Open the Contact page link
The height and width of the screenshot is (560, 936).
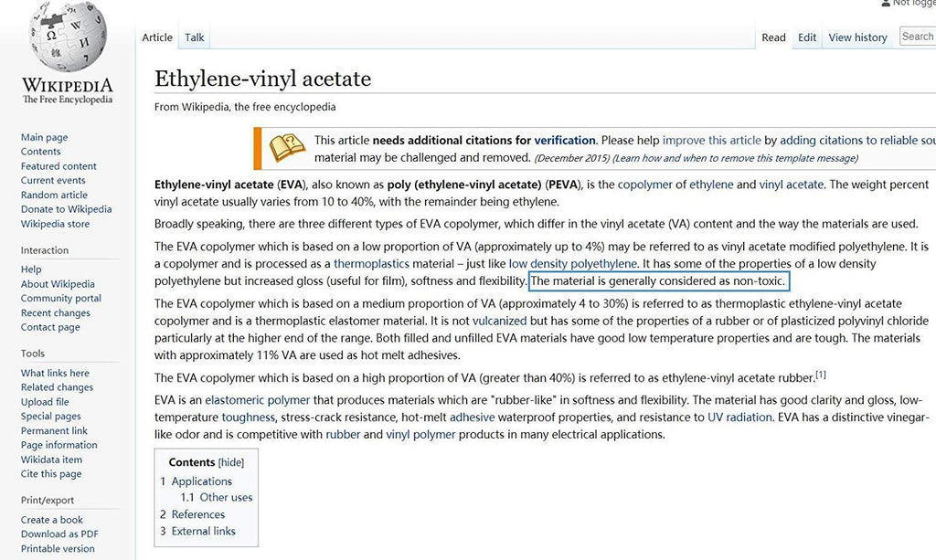(50, 327)
